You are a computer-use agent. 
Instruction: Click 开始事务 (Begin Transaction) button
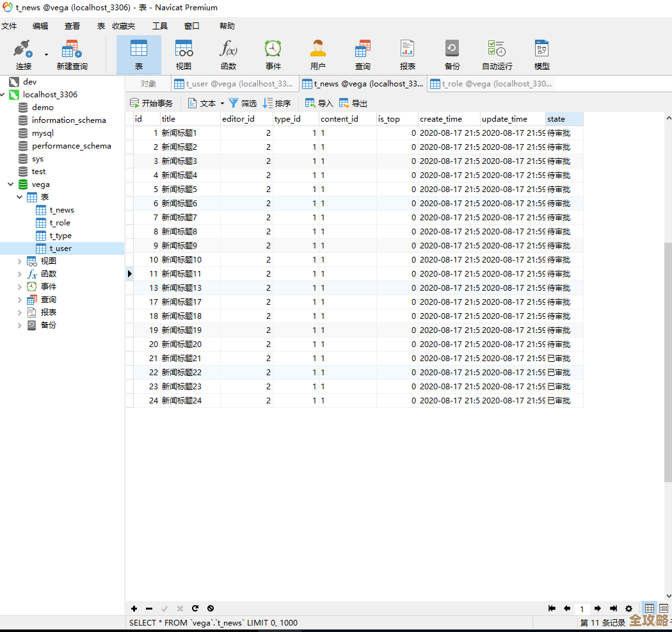[x=151, y=103]
